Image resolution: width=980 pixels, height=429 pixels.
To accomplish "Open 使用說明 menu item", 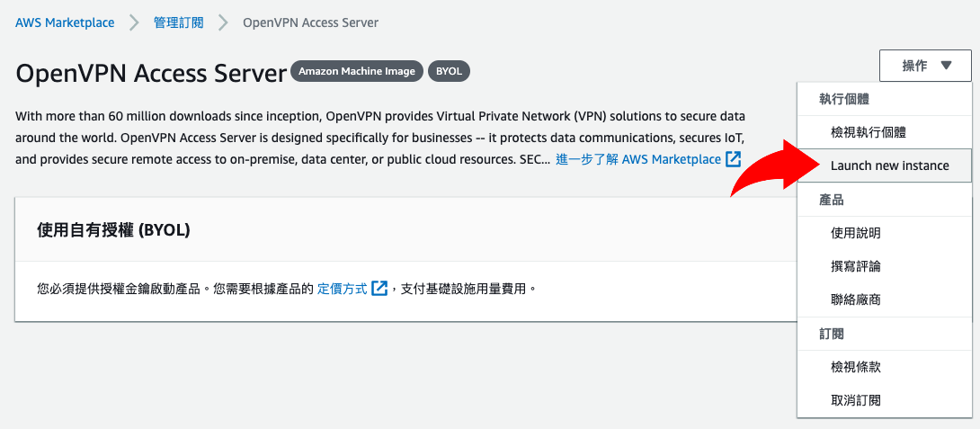I will click(x=885, y=233).
